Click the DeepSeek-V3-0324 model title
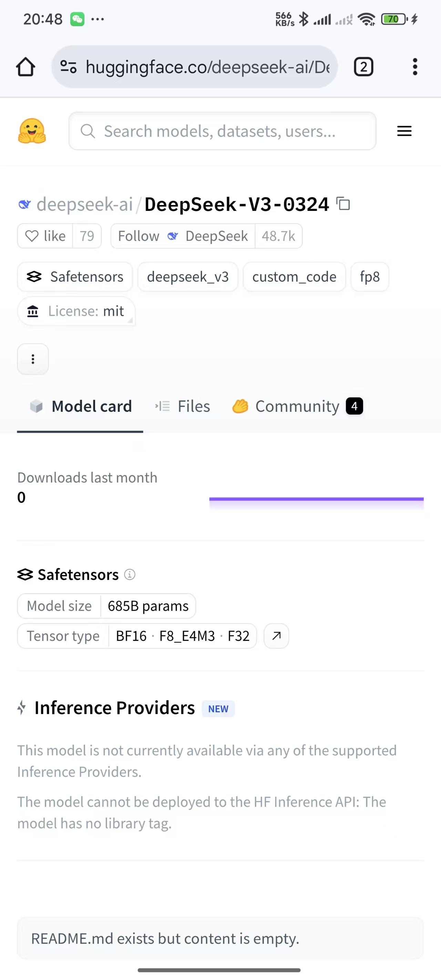The width and height of the screenshot is (441, 980). pos(237,204)
